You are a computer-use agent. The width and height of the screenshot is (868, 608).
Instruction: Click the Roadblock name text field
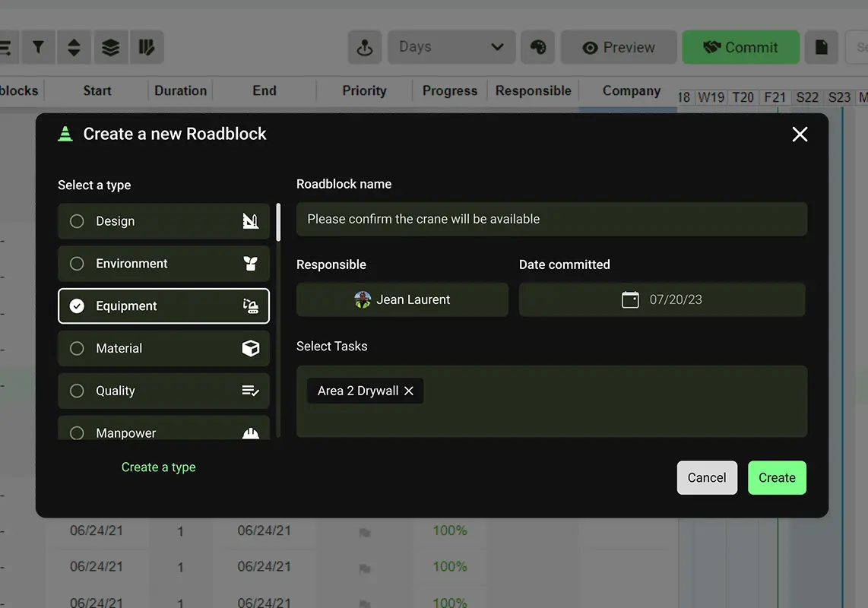551,219
